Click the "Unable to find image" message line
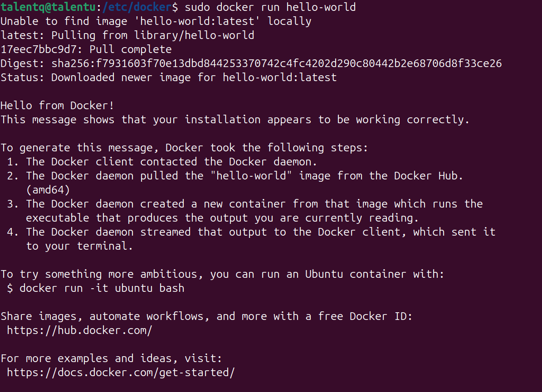This screenshot has height=392, width=542. tap(156, 21)
